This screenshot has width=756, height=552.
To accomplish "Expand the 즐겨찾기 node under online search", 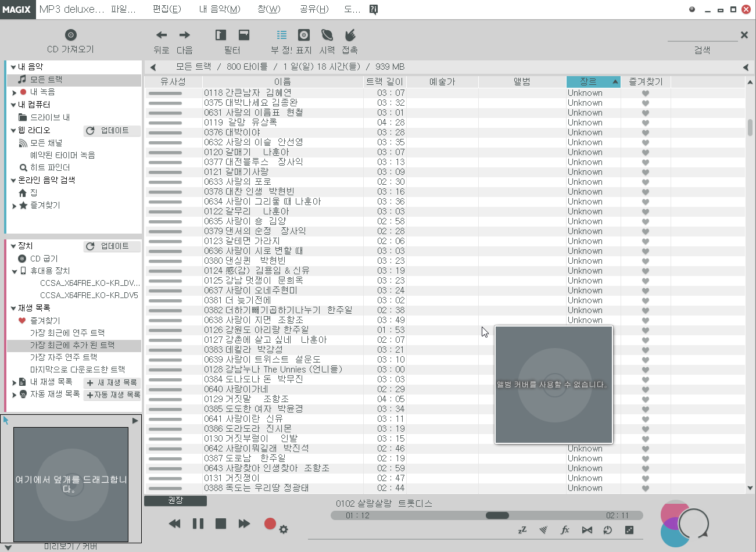I will [x=15, y=206].
